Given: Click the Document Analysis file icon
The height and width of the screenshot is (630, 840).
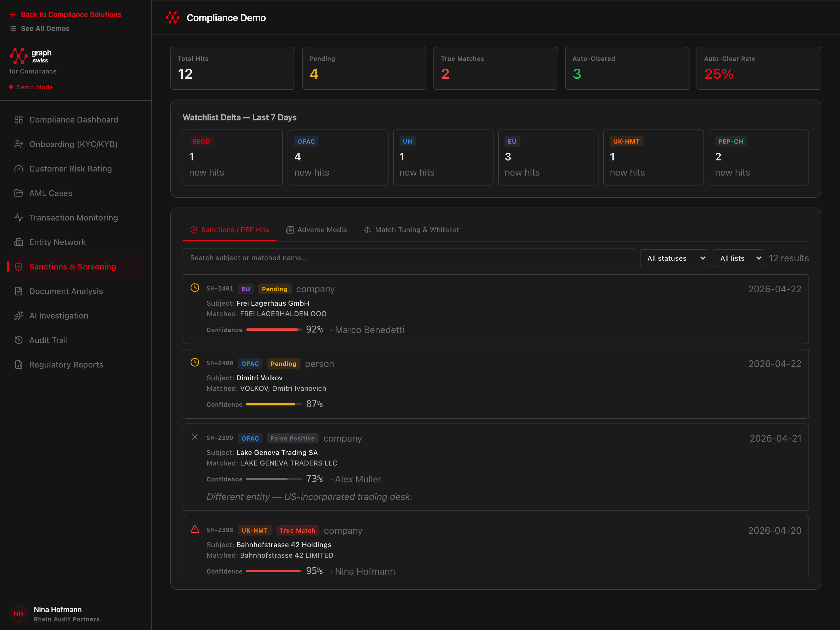Looking at the screenshot, I should (x=19, y=291).
